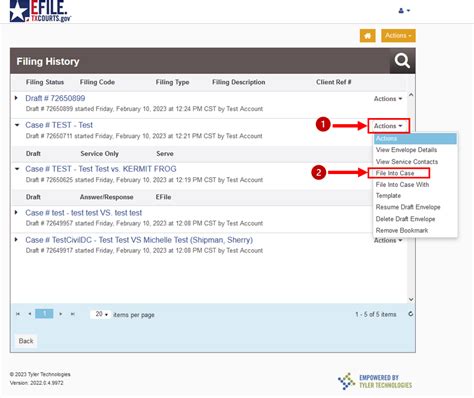This screenshot has width=474, height=398.
Task: Click the refresh icon beside items count
Action: [x=411, y=314]
